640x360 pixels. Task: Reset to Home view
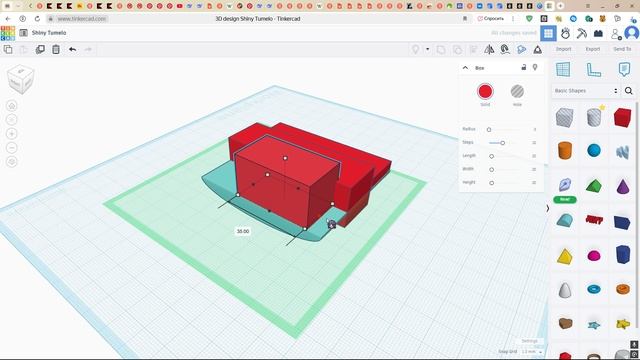click(x=12, y=106)
